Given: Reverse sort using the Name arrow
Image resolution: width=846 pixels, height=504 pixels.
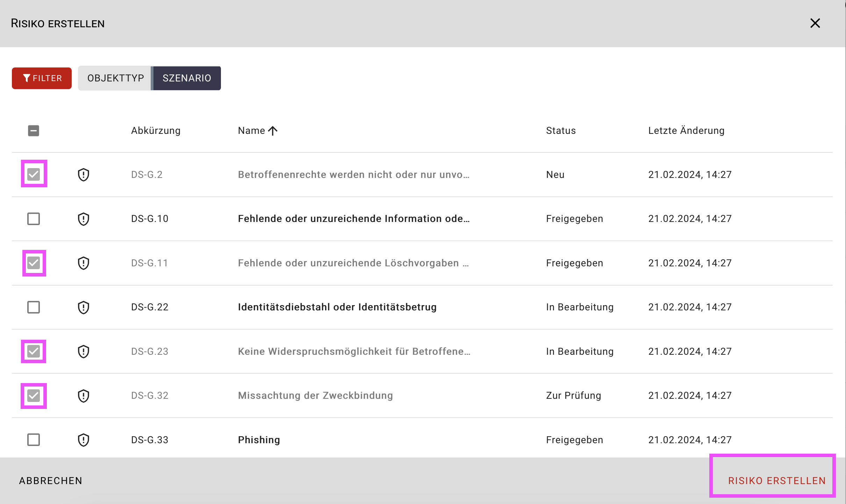Looking at the screenshot, I should (x=273, y=131).
